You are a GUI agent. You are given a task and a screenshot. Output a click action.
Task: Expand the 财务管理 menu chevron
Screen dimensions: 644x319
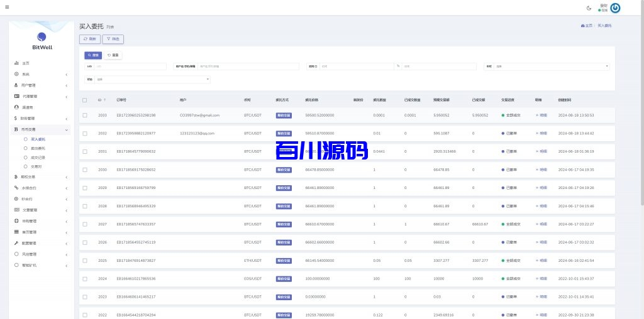[67, 119]
